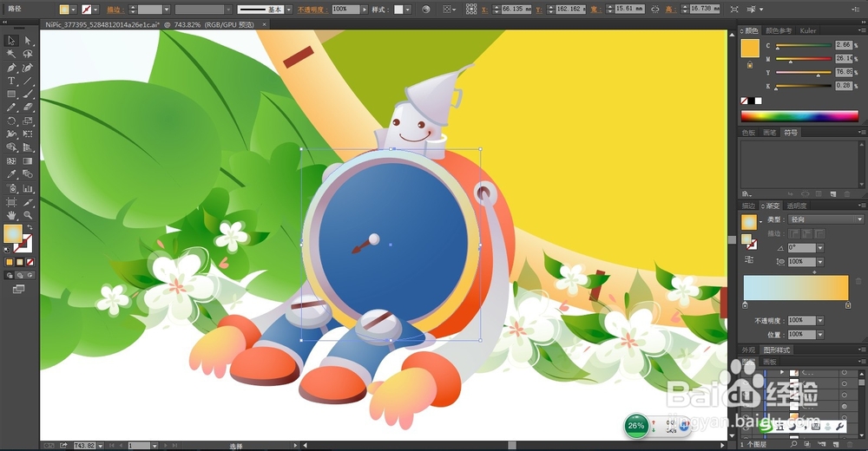This screenshot has height=451, width=868.
Task: Click the fill color swatch in color panel
Action: 750,49
